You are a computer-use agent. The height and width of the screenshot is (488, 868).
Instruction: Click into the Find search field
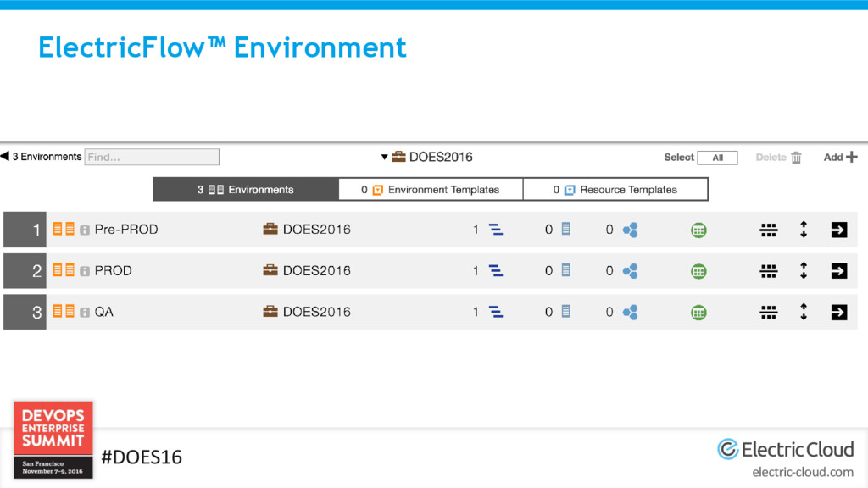[x=153, y=157]
